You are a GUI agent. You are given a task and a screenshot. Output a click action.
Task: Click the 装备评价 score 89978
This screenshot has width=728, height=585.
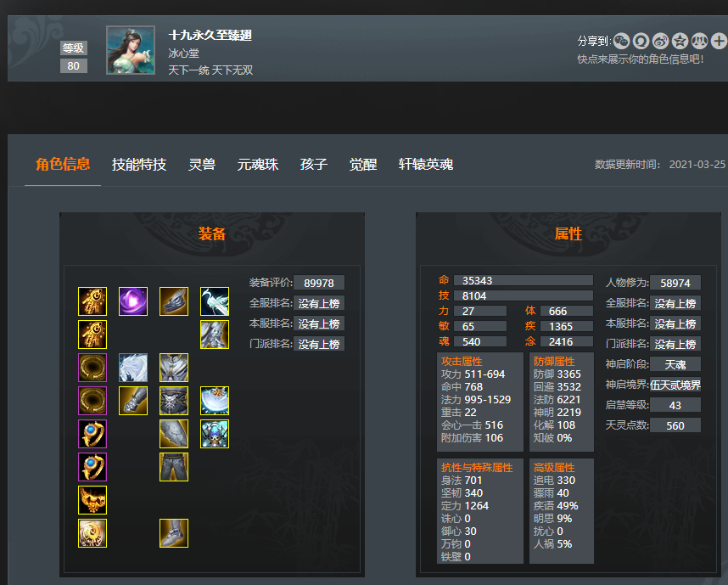tap(319, 283)
